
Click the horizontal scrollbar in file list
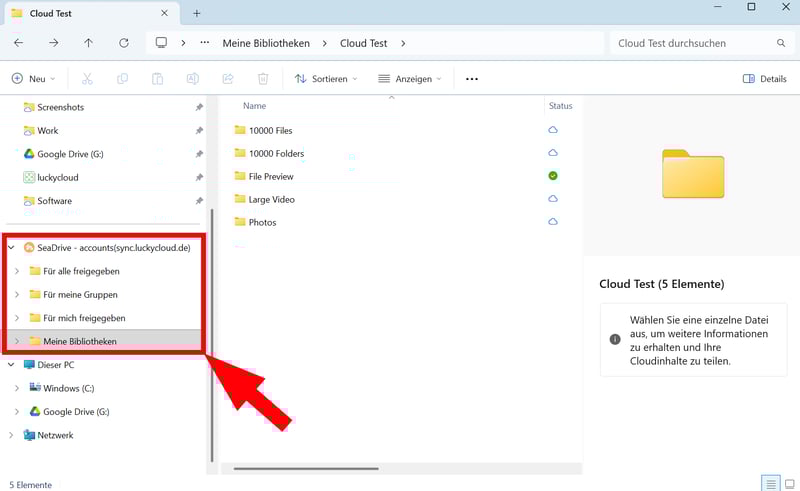pyautogui.click(x=305, y=468)
